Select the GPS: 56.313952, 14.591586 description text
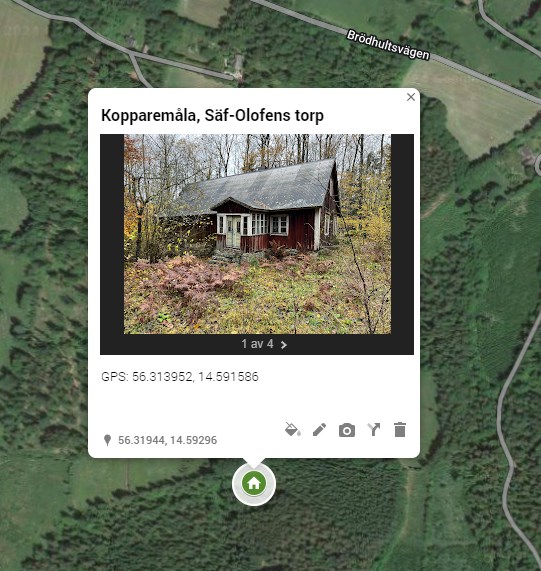 coord(180,377)
